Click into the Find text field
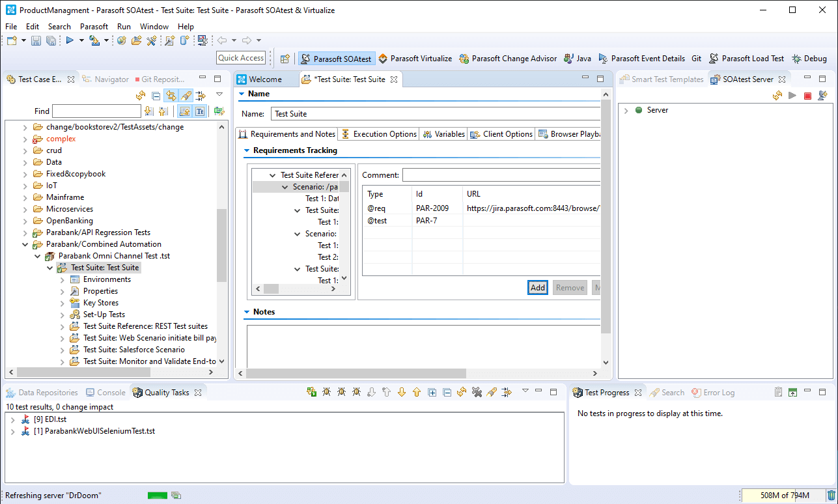The image size is (838, 504). (x=96, y=111)
